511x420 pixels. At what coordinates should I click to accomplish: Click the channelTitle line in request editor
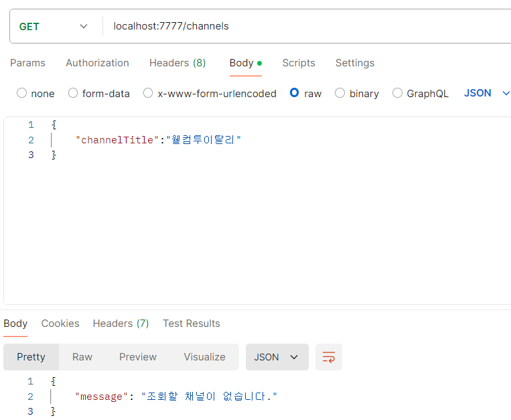click(158, 140)
